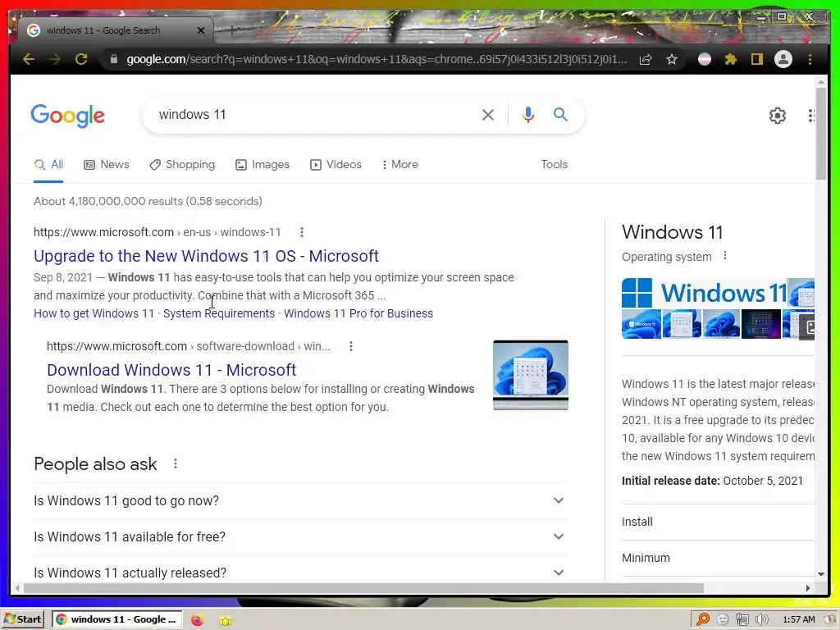Open options for the microsoft.com windows-11 result
Screen dimensions: 840x630
tap(302, 232)
